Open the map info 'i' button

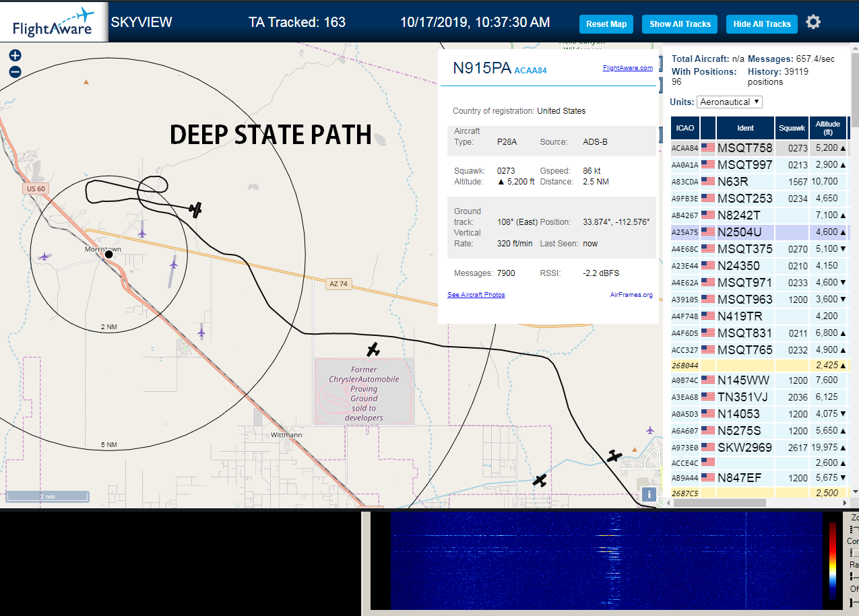648,494
